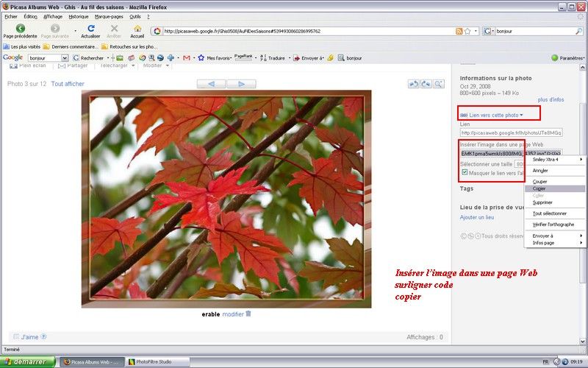The image size is (588, 368).
Task: Switch to PhotoFiltre Studio taskbar item
Action: tap(157, 362)
